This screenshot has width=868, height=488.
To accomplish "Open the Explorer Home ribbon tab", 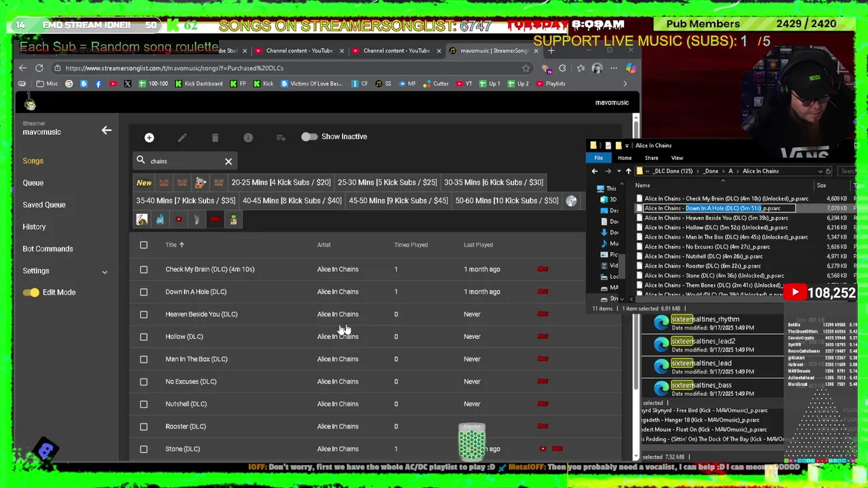I will [625, 158].
